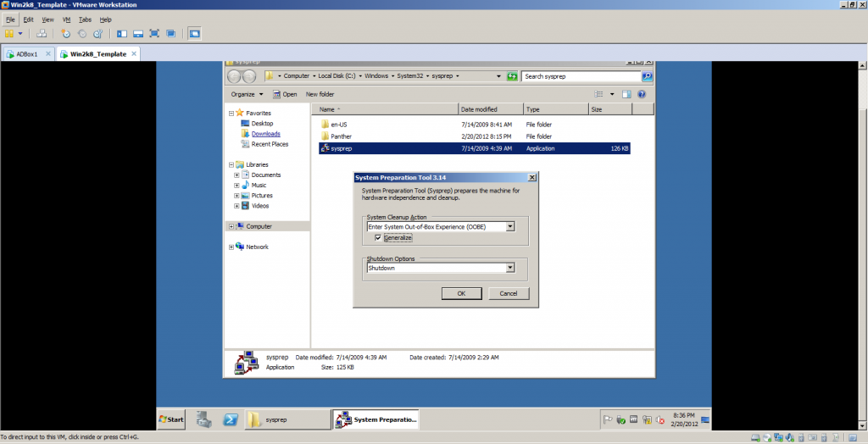Open the Tabs menu
Image resolution: width=868 pixels, height=444 pixels.
tap(85, 19)
